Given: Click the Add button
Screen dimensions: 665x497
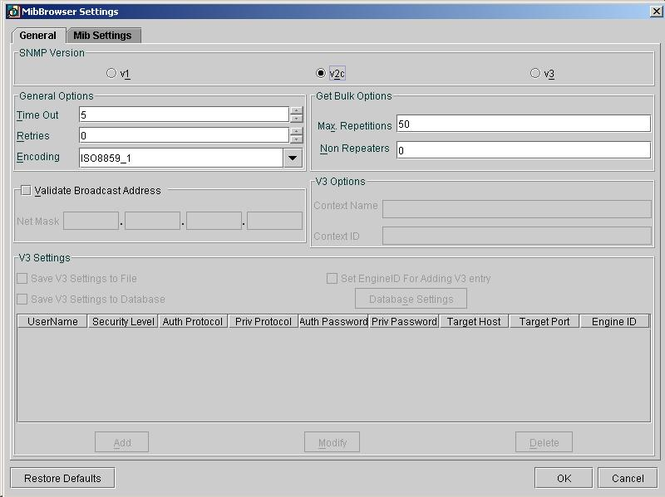Looking at the screenshot, I should 122,442.
